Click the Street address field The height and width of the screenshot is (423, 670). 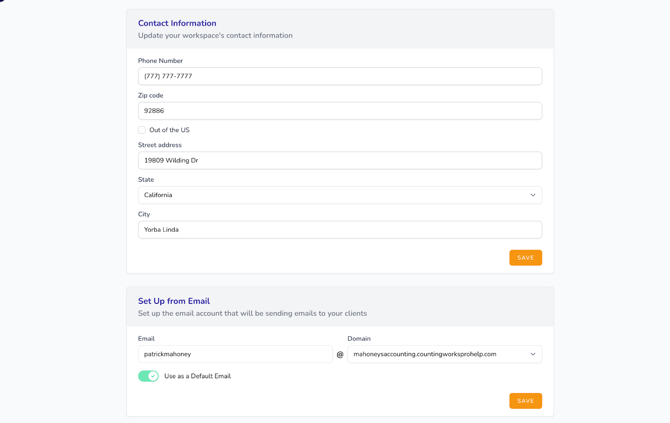tap(339, 160)
